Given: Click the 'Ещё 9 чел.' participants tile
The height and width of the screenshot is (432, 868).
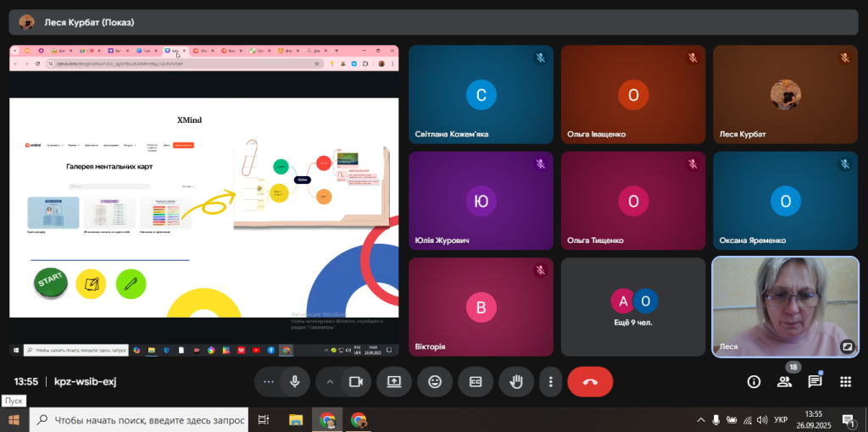Looking at the screenshot, I should [633, 307].
